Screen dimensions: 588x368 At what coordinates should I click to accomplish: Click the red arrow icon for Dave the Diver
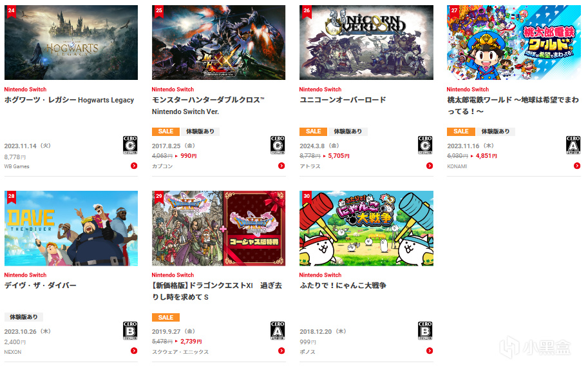point(134,351)
